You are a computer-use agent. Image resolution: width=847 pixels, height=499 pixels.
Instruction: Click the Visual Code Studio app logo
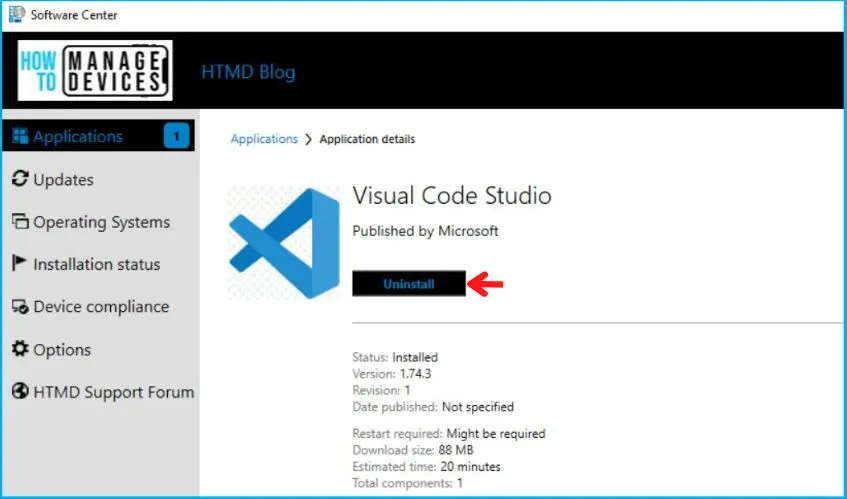coord(284,243)
